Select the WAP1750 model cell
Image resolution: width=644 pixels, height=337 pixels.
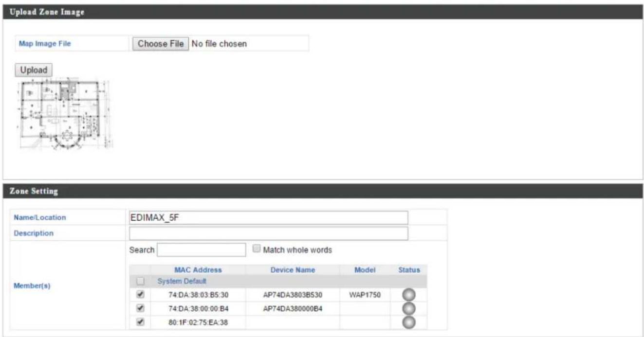(364, 295)
